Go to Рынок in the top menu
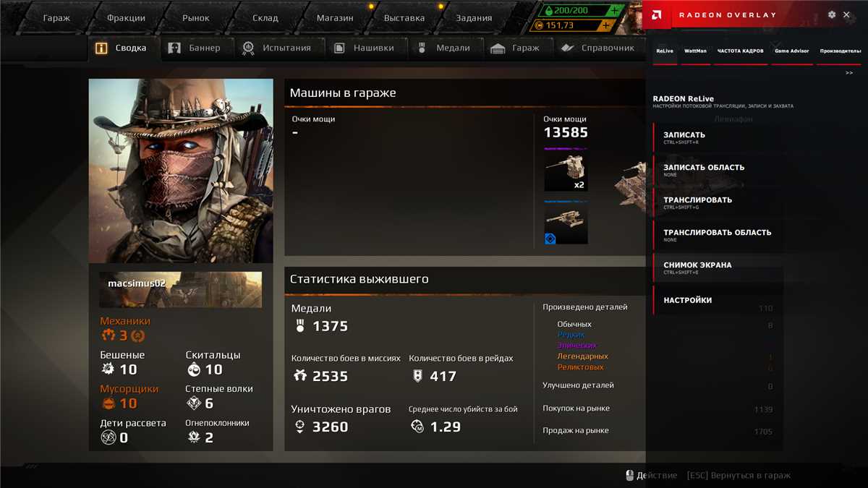This screenshot has height=488, width=868. pos(195,18)
